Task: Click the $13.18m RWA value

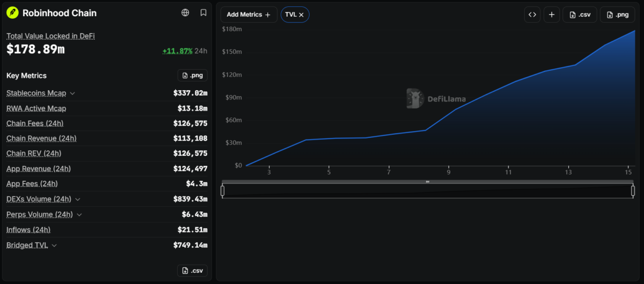Action: (193, 108)
